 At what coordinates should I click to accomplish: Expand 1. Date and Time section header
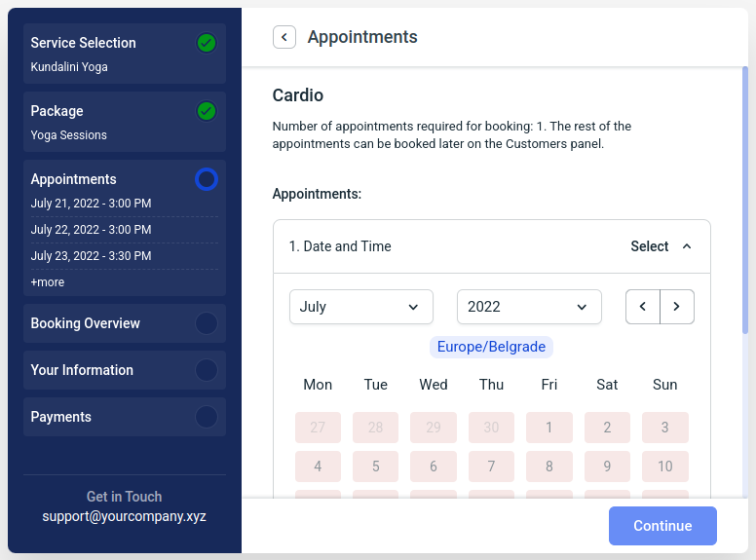tap(492, 246)
